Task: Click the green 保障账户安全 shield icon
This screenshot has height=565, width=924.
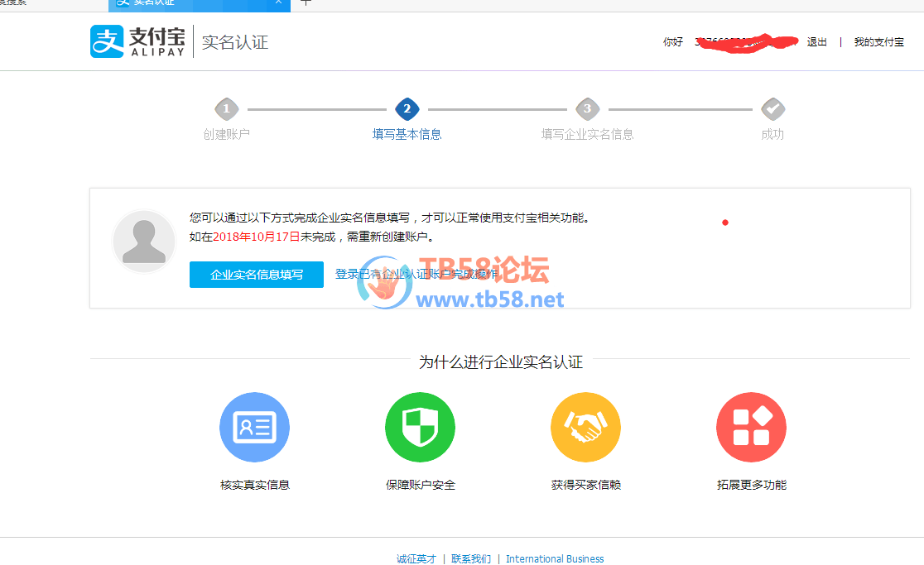Action: point(420,428)
